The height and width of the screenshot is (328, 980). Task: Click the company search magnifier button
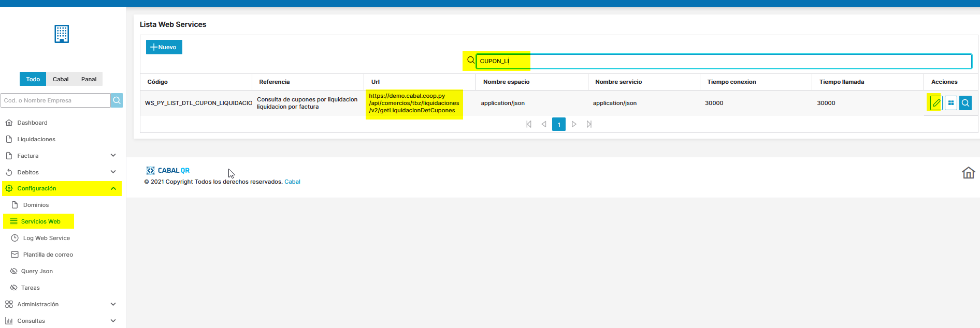click(x=117, y=100)
